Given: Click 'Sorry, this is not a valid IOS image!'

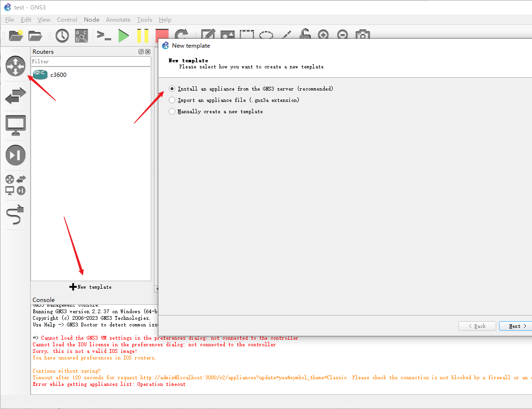Looking at the screenshot, I should pyautogui.click(x=85, y=351).
